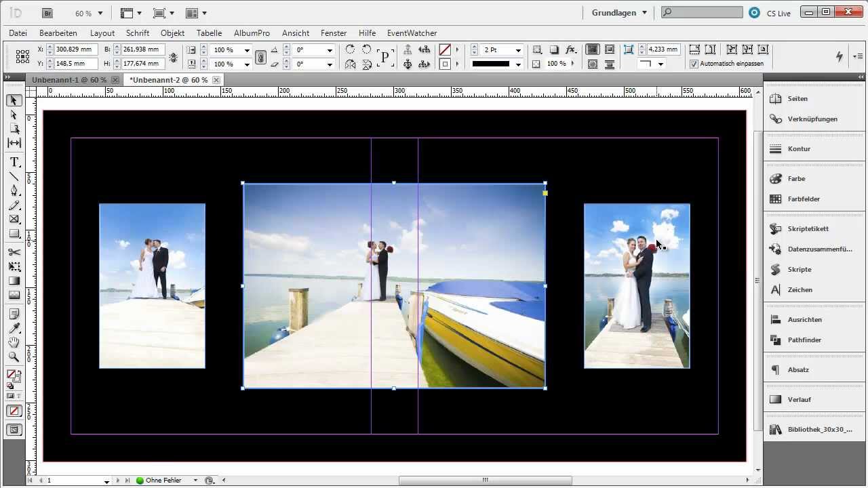
Task: Open the Bridge (Br) icon
Action: (47, 13)
